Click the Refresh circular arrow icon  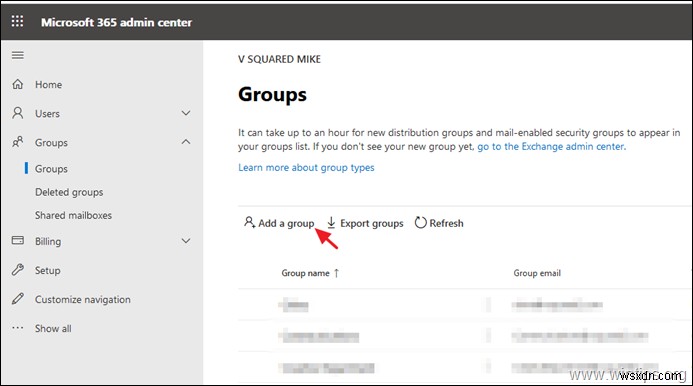[420, 223]
